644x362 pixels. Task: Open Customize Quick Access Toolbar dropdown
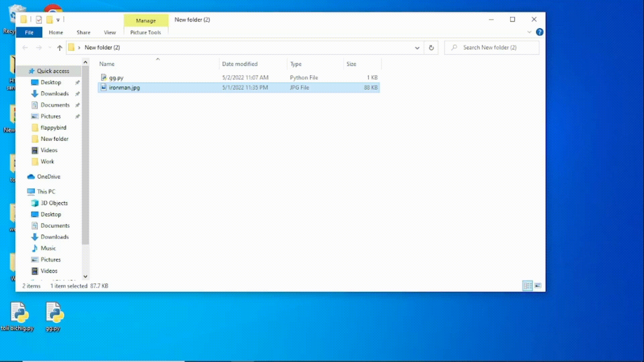click(58, 20)
